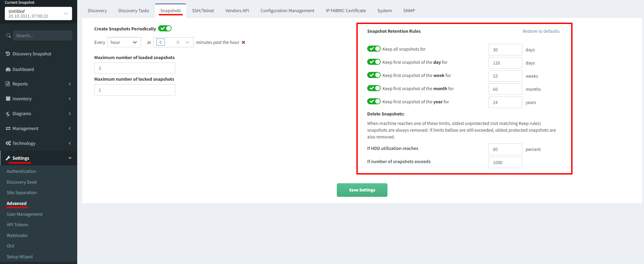Expand the Technology menu chevron
The height and width of the screenshot is (264, 644).
70,143
